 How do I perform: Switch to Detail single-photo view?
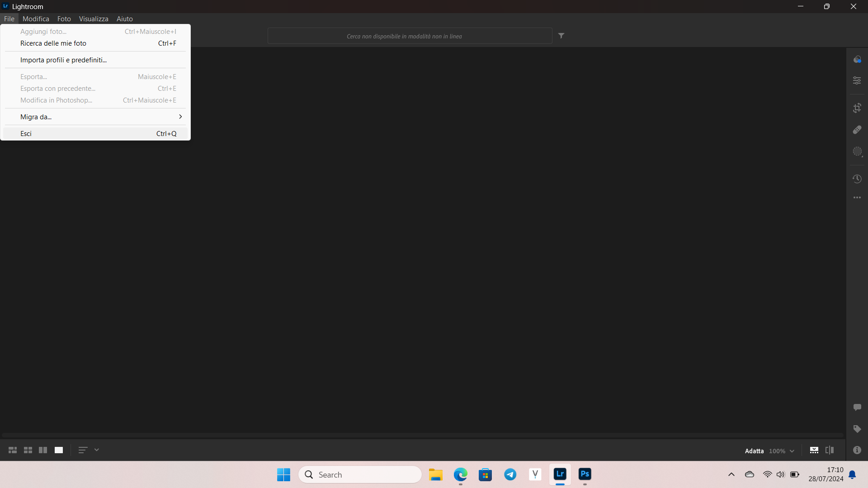coord(59,450)
